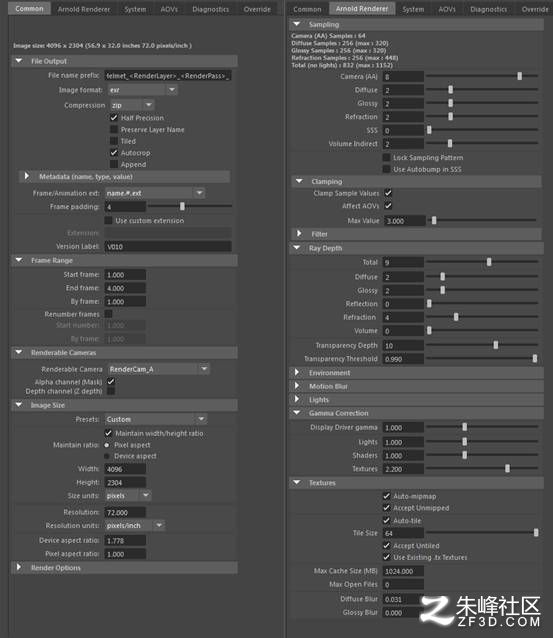Collapse the Ray Depth section arrow
The height and width of the screenshot is (638, 553).
297,247
